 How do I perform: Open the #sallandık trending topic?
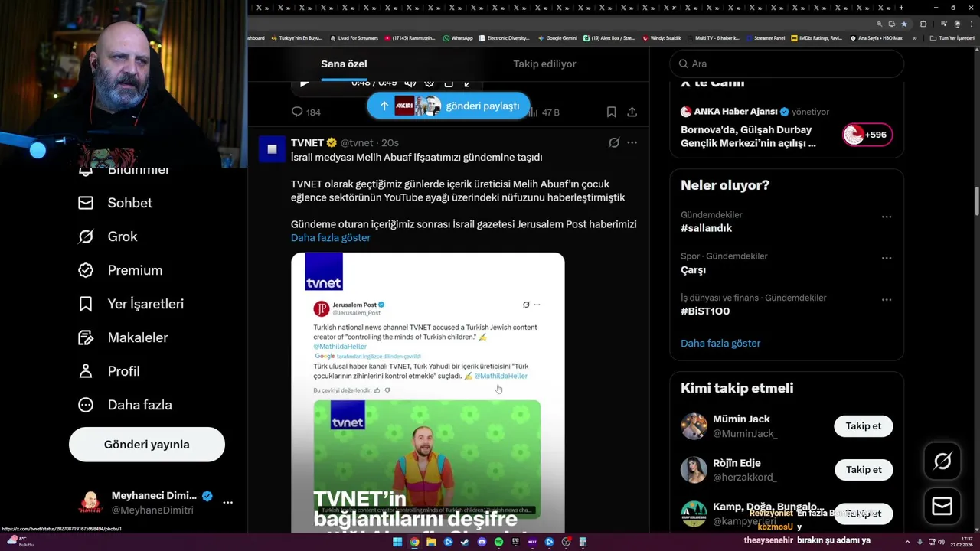point(706,228)
